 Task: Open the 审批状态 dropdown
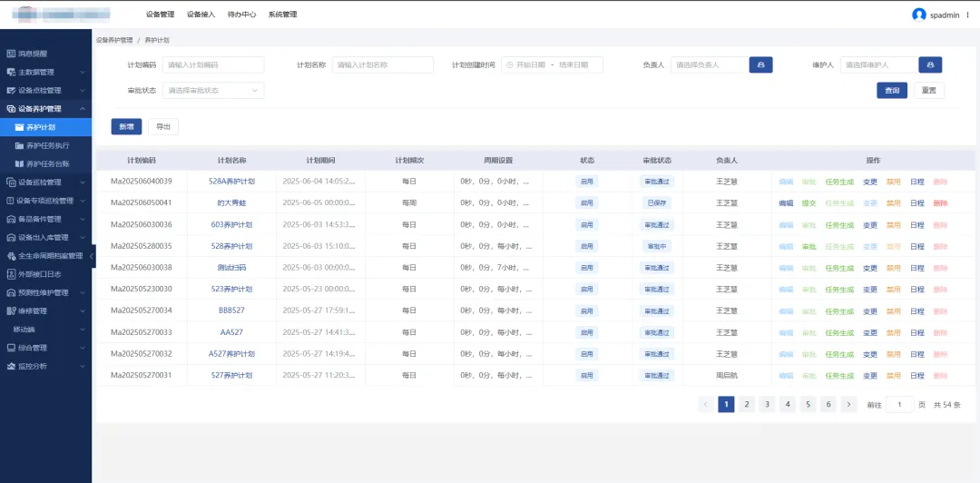[213, 91]
